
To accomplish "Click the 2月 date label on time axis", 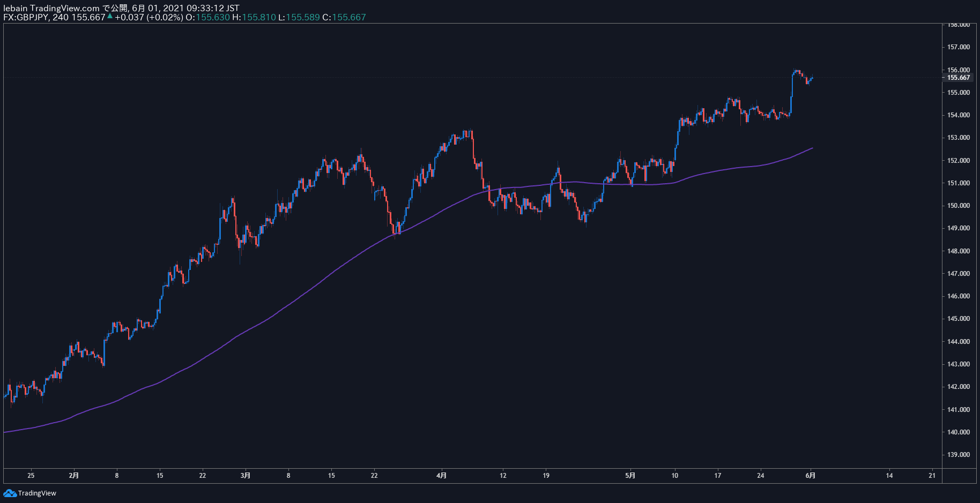I will [74, 475].
